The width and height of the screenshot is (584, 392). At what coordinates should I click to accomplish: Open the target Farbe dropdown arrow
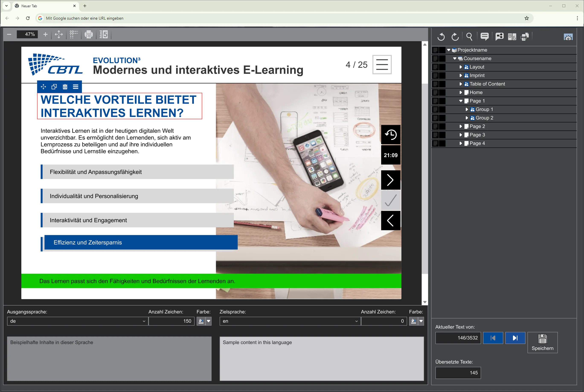coord(421,321)
